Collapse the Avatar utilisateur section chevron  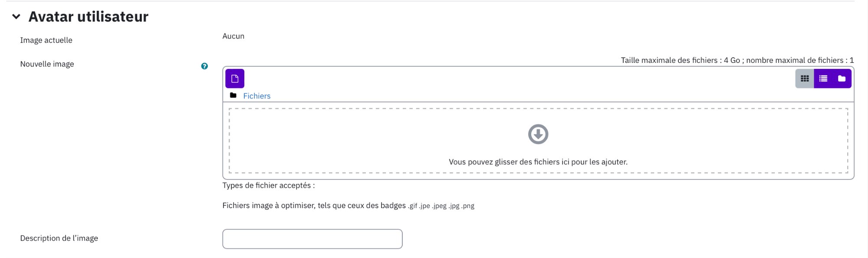(x=16, y=17)
